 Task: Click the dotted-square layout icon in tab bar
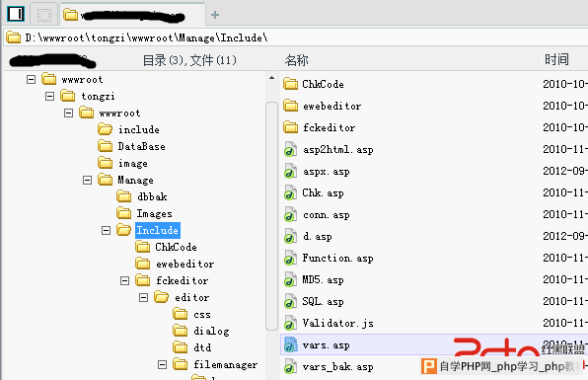coord(43,15)
